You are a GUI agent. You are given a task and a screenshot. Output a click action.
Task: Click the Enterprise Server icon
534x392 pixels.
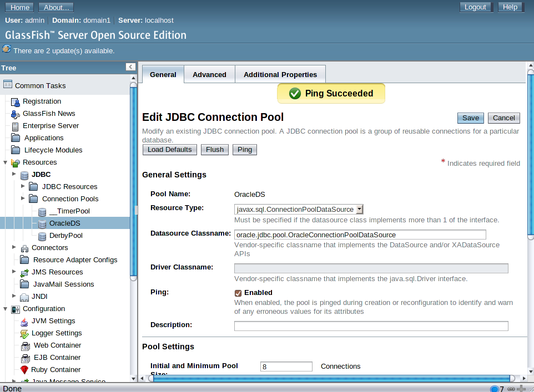[16, 126]
